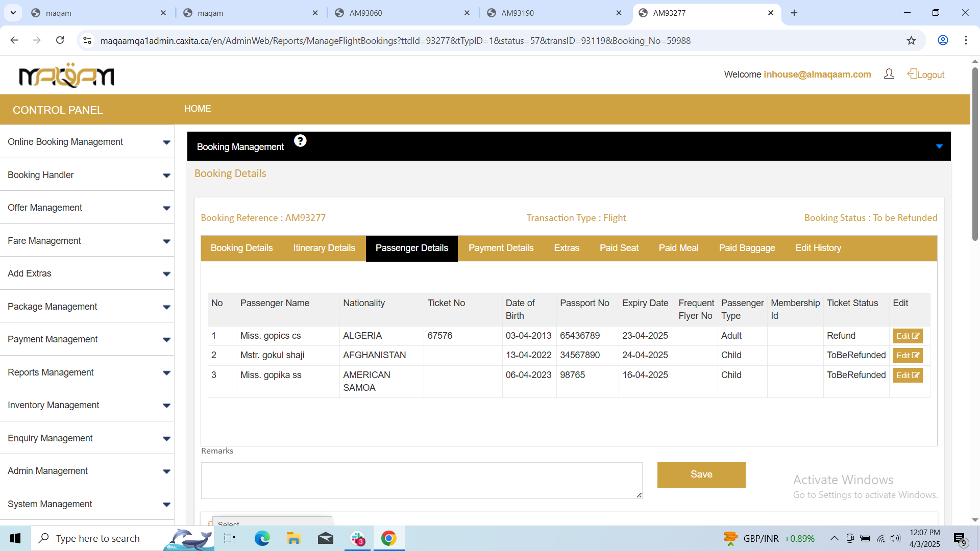Open Slack from the taskbar
This screenshot has width=980, height=551.
[x=358, y=538]
